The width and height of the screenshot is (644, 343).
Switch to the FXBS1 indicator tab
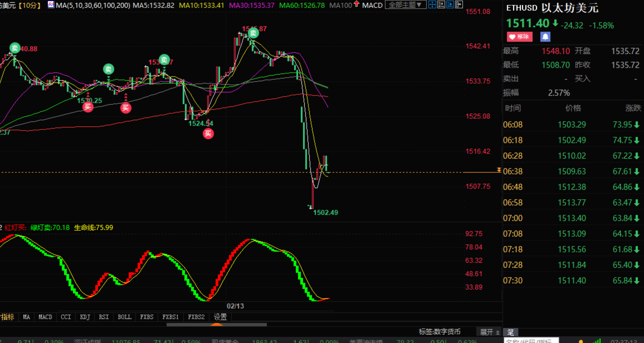pyautogui.click(x=170, y=317)
